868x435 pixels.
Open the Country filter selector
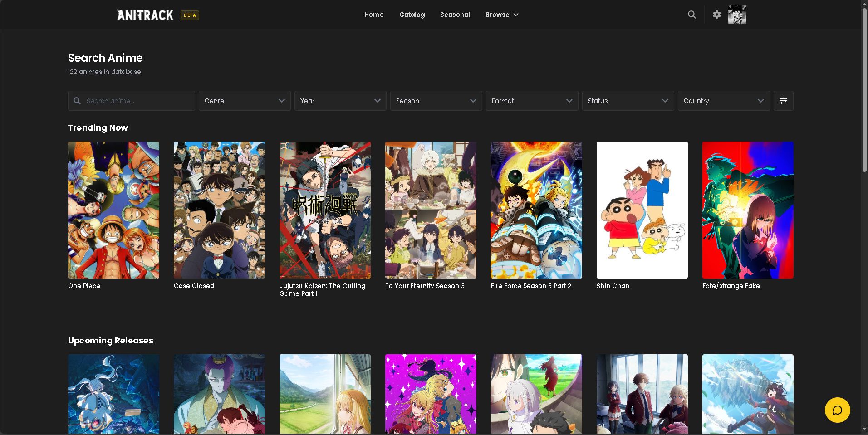tap(723, 101)
